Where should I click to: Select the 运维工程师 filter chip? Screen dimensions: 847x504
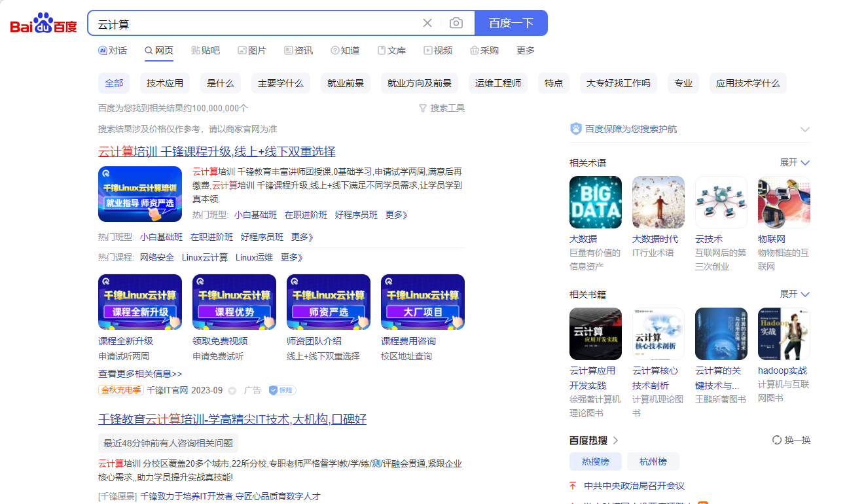498,83
